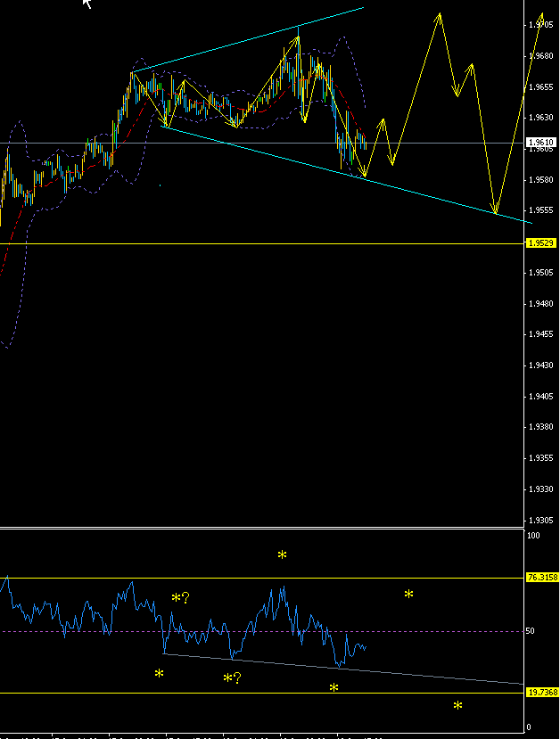Click the 100 indicator scale value

533,536
